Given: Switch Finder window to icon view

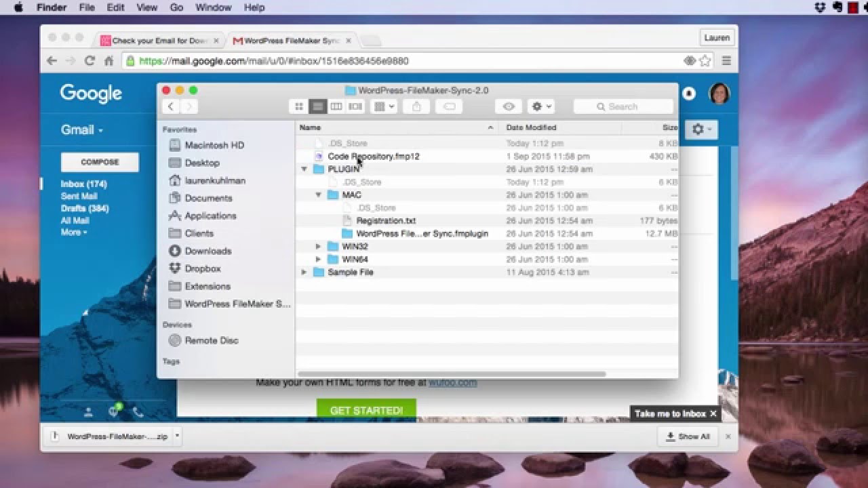Looking at the screenshot, I should point(298,106).
